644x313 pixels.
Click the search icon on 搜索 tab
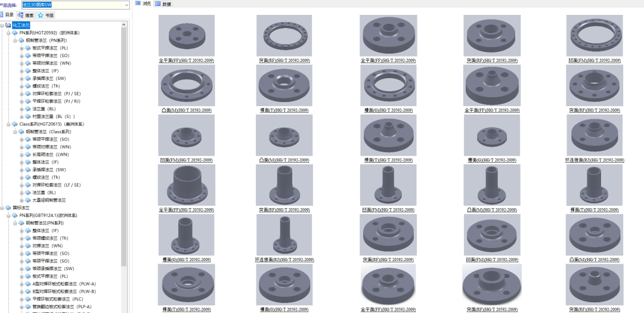pos(21,15)
